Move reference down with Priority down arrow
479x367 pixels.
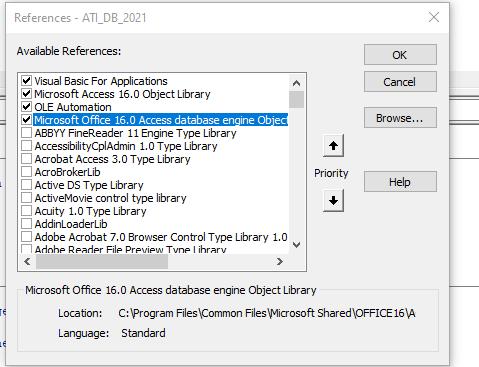tap(333, 200)
